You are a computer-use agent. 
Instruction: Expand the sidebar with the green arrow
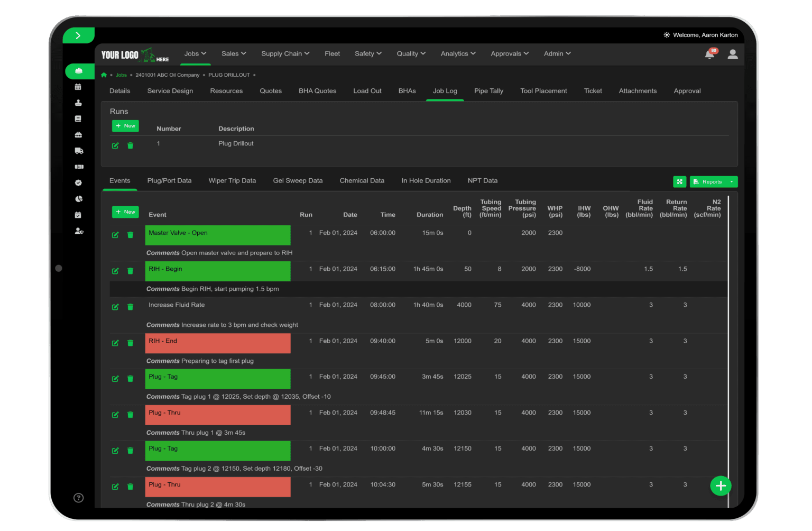point(78,35)
